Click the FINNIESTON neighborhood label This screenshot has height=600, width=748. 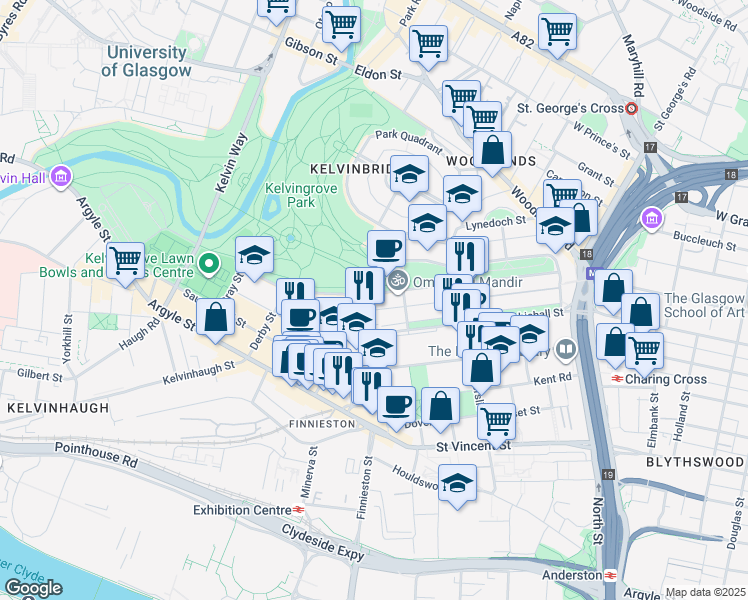tap(322, 424)
